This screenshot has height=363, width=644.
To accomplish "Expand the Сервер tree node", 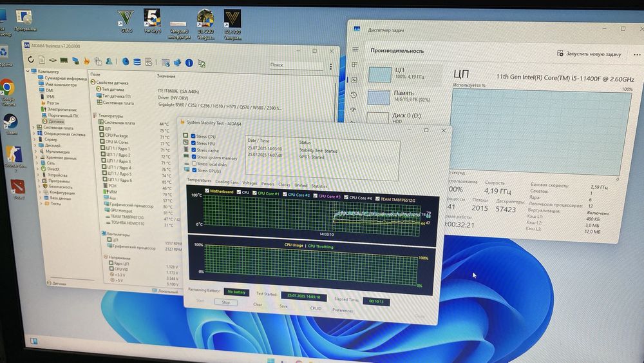I will click(34, 139).
